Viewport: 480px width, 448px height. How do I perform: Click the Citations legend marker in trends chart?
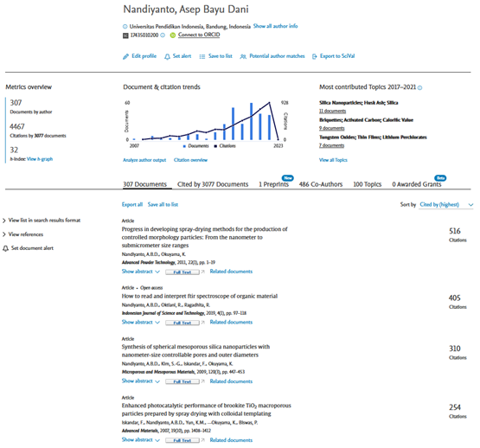click(215, 146)
